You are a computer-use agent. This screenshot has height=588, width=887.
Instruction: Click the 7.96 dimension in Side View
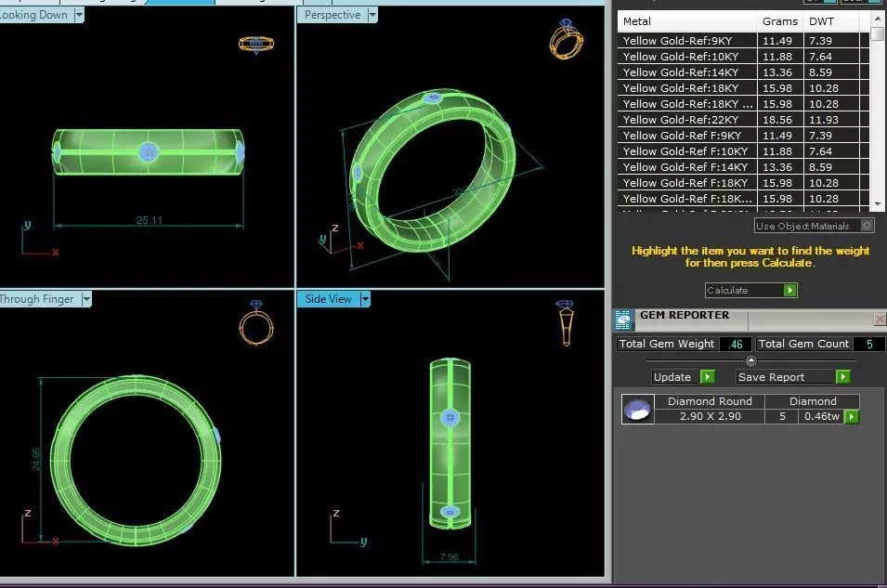click(x=450, y=556)
